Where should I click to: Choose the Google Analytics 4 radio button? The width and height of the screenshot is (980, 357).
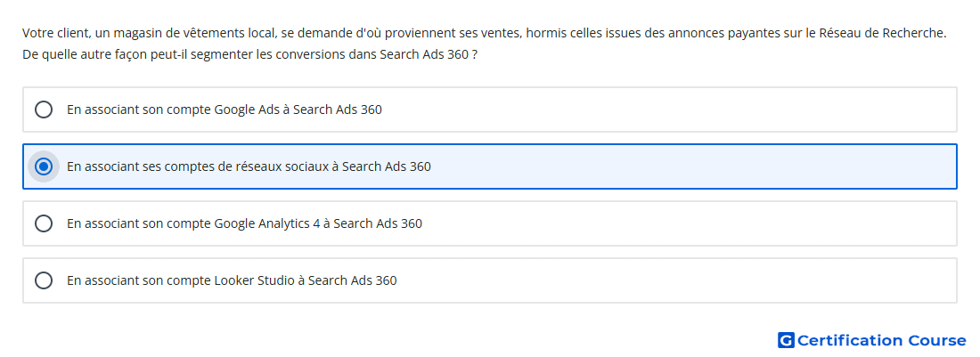[x=44, y=223]
